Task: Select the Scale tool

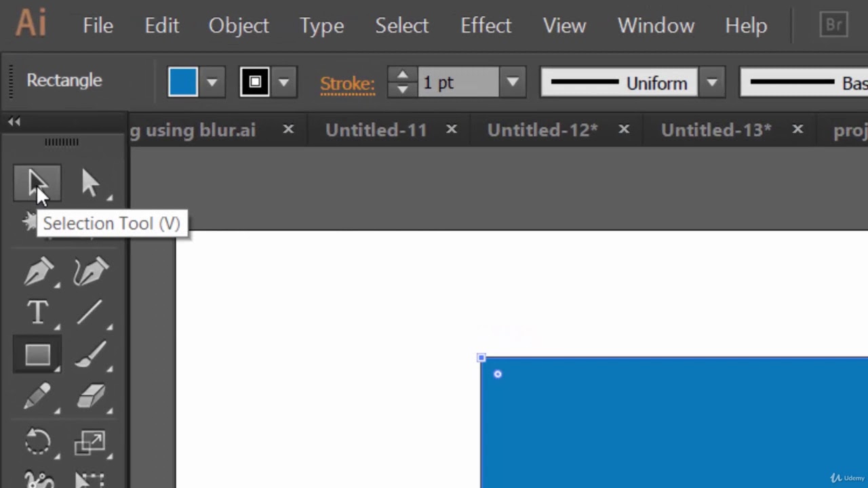Action: coord(91,442)
